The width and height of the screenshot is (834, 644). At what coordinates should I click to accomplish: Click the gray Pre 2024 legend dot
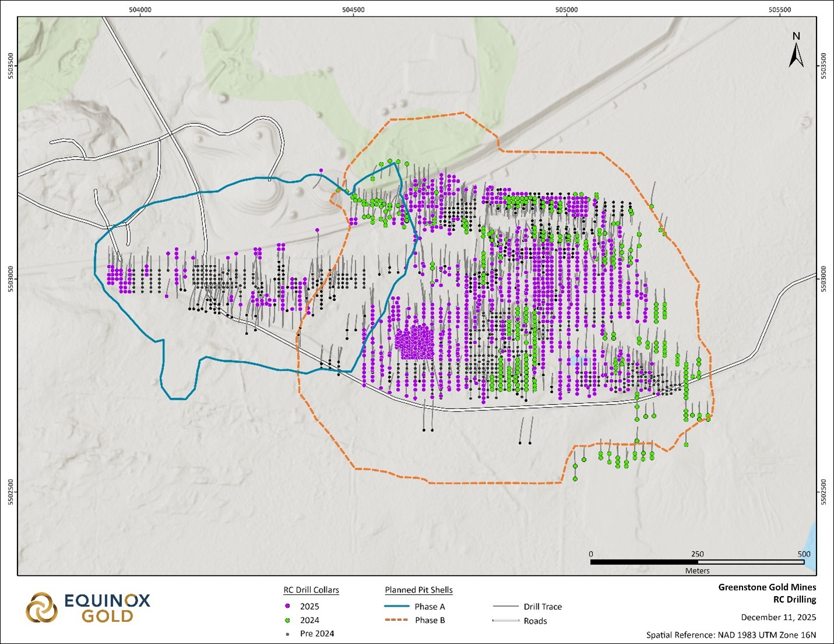tap(288, 634)
